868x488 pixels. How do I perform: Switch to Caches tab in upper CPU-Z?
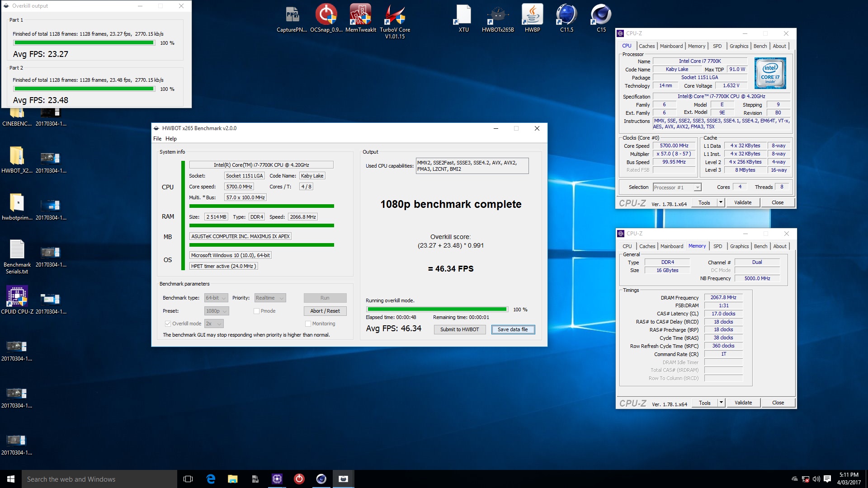[x=646, y=46]
